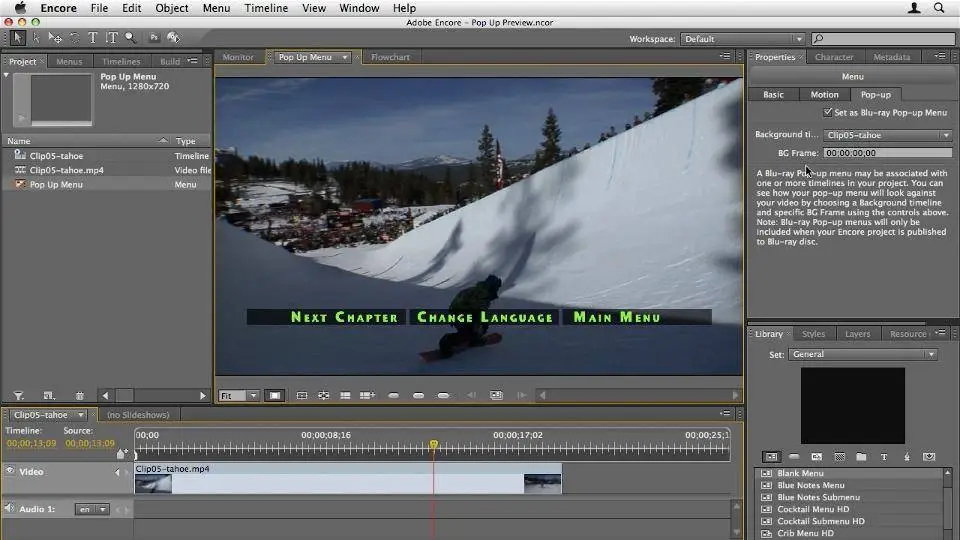Mute the Audio 1 track speaker

point(9,508)
